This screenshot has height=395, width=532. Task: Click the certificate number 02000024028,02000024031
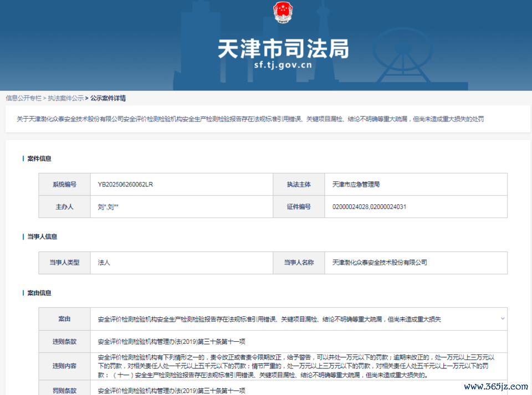(369, 207)
